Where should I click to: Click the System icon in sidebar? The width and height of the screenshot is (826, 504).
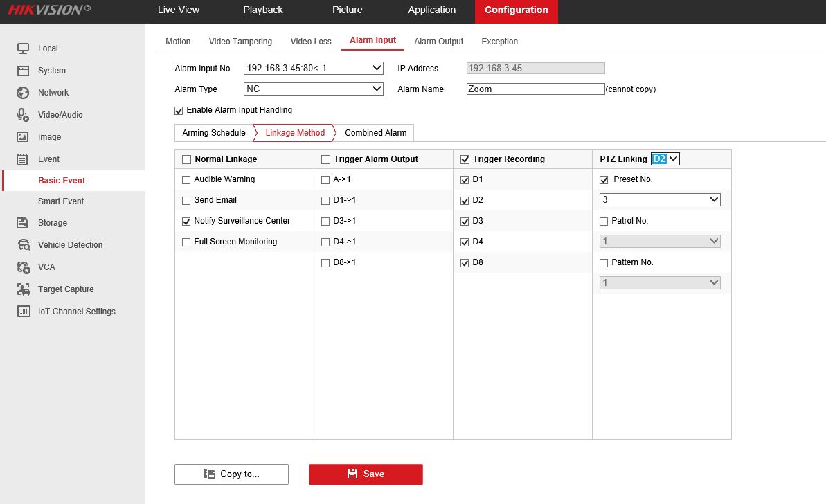point(23,71)
